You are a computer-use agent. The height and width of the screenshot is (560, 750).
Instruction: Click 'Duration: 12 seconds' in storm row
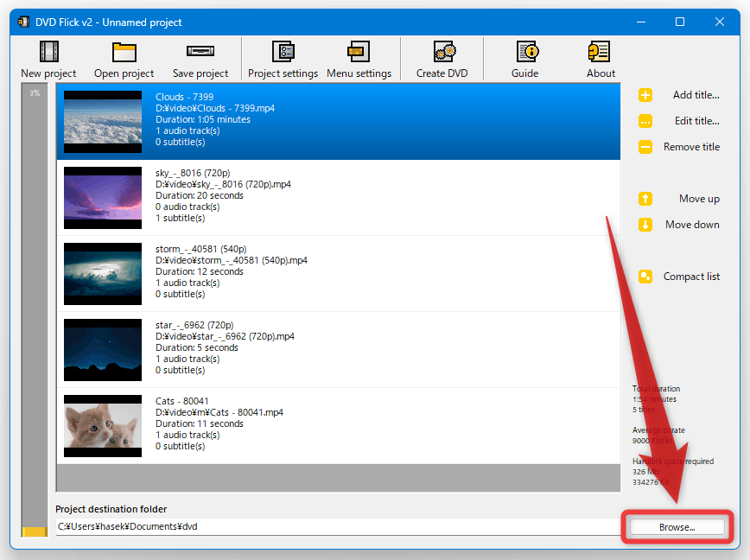point(200,271)
